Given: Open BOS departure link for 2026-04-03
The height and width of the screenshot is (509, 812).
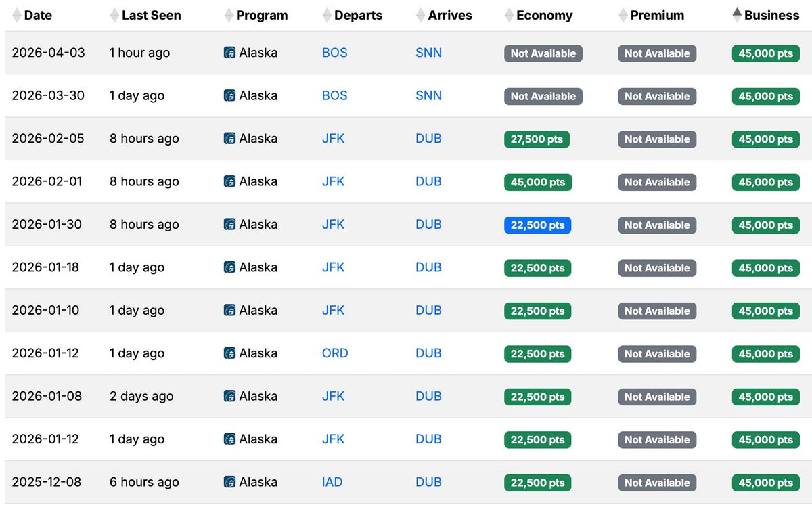Looking at the screenshot, I should tap(334, 53).
